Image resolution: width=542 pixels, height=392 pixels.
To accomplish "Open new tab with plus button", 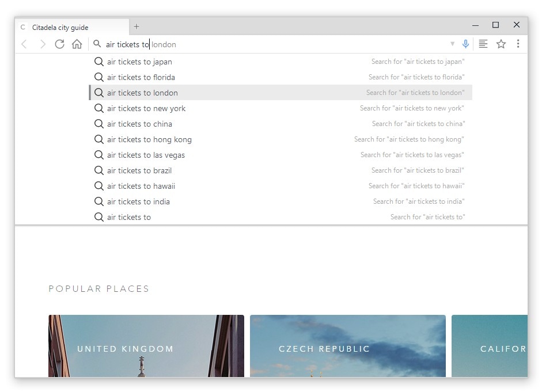I will 137,26.
